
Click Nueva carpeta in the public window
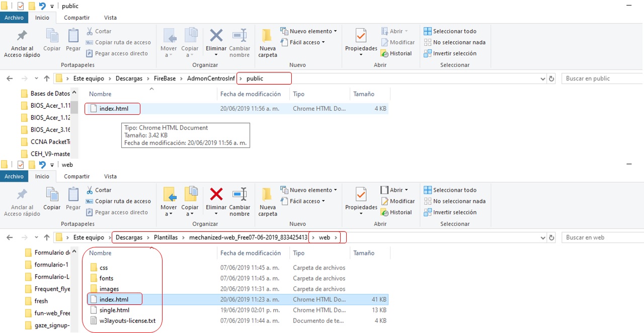pos(268,43)
